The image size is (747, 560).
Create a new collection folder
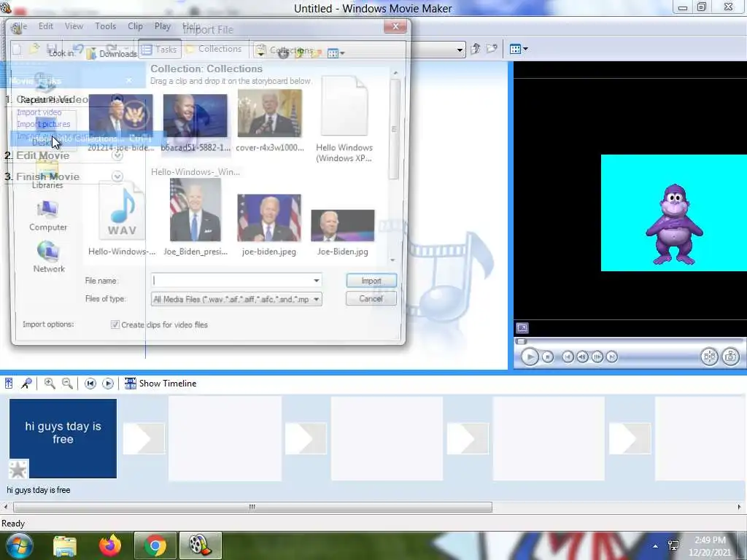(x=492, y=49)
